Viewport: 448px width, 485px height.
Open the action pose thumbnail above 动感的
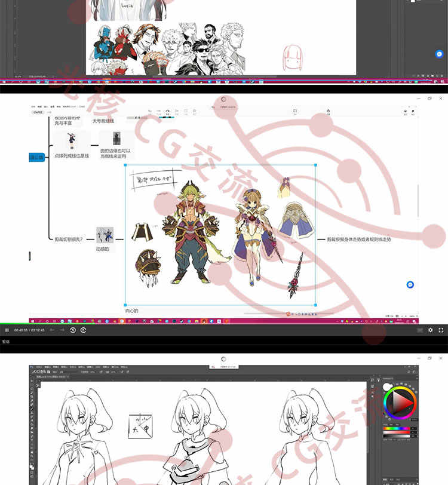(105, 235)
